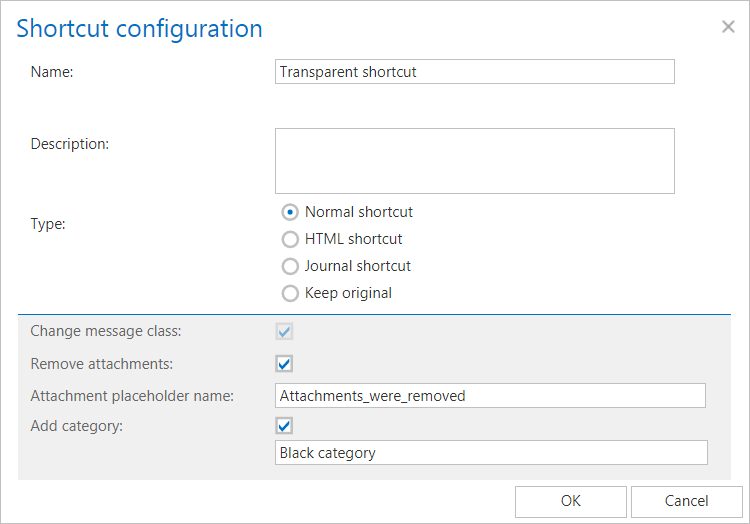
Task: Pick the Keep original type option
Action: coord(290,293)
